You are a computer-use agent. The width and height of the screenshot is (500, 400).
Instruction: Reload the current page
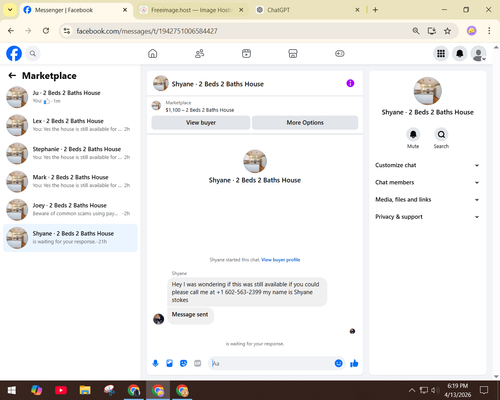(x=46, y=31)
